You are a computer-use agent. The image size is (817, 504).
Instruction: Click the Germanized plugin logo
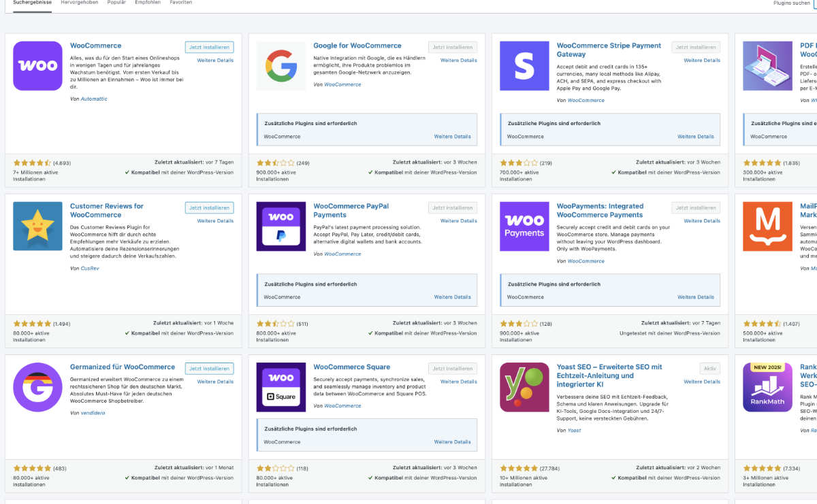click(x=37, y=387)
